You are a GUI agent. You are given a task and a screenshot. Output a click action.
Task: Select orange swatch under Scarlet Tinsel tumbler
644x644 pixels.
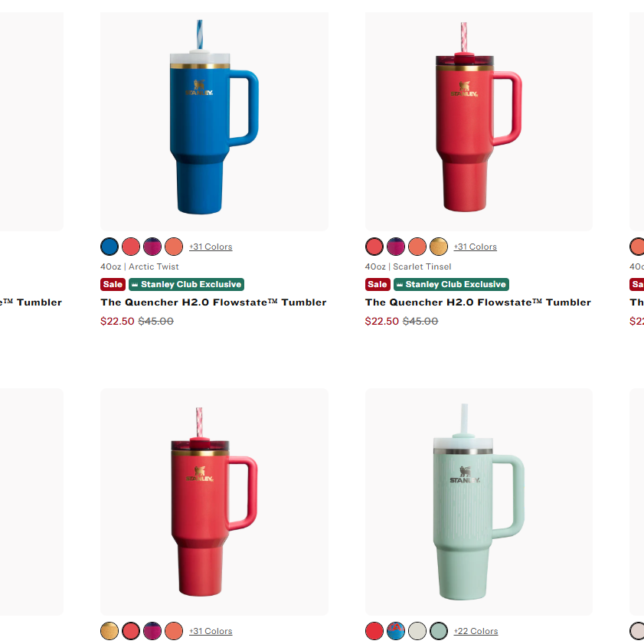tap(417, 247)
